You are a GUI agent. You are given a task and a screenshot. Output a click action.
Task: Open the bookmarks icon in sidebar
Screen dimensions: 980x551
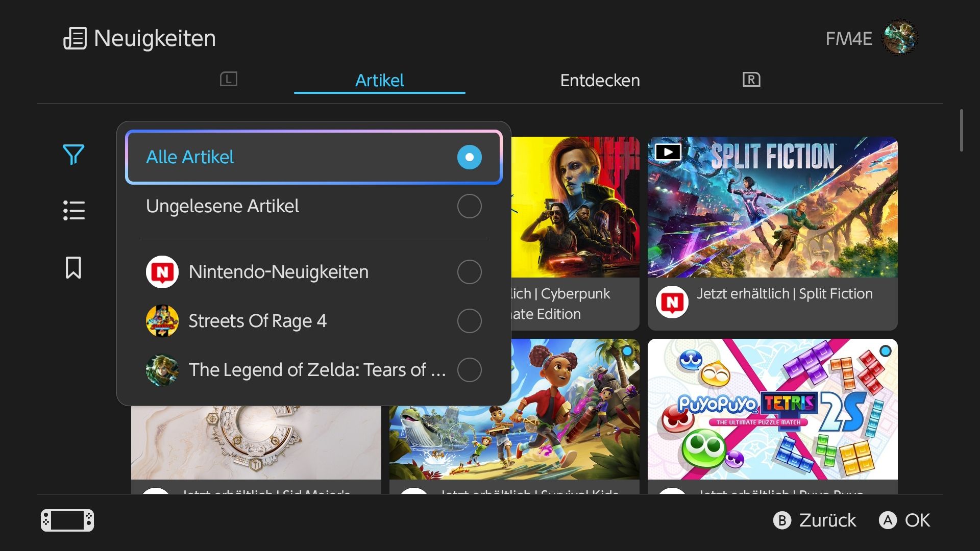click(x=73, y=268)
